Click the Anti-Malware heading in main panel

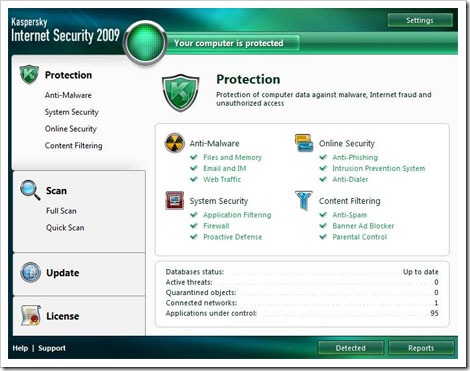(x=214, y=143)
